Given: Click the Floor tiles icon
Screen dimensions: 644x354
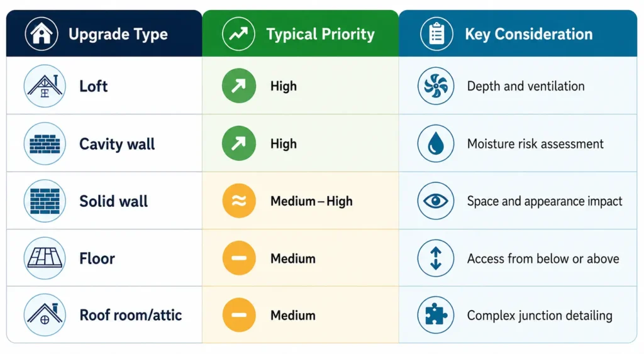Looking at the screenshot, I should [45, 258].
